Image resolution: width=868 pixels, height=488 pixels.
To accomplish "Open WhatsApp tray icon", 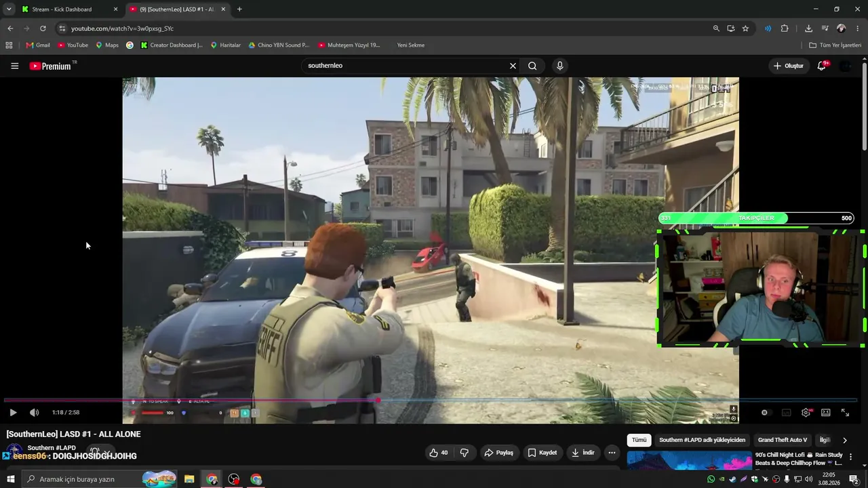I will click(x=711, y=479).
